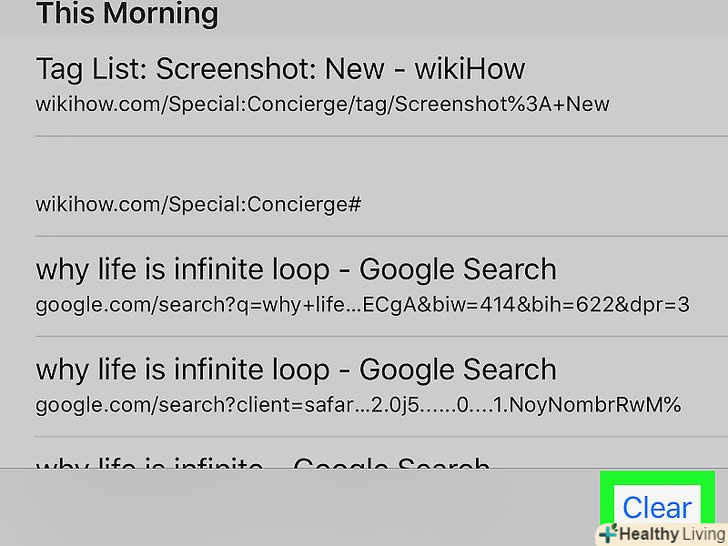Tap the wikihow.com Screenshot%3A+New URL text
The height and width of the screenshot is (546, 728).
[322, 104]
